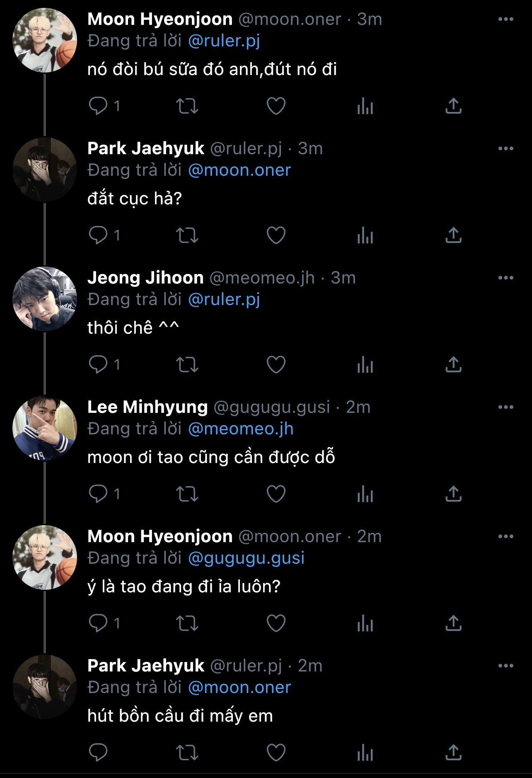This screenshot has height=778, width=532.
Task: Open Lee Minhyung's profile name
Action: pos(148,407)
